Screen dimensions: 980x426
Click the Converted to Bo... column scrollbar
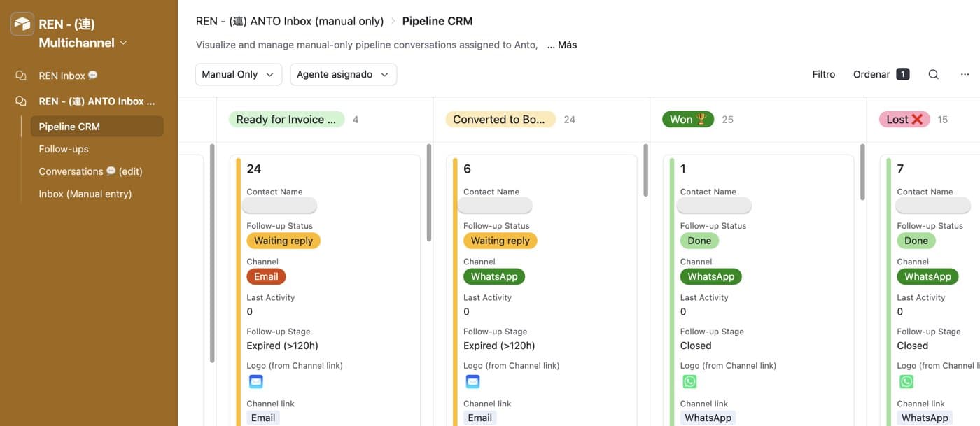(645, 170)
